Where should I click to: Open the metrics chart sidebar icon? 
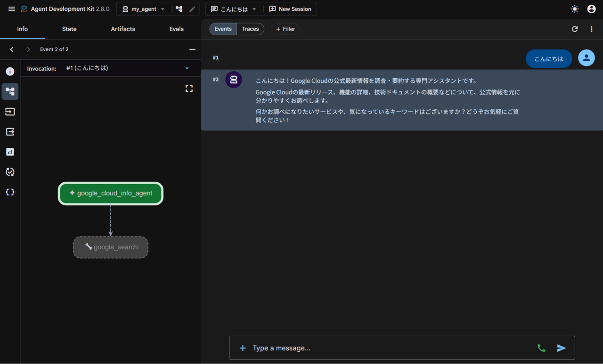(x=10, y=152)
